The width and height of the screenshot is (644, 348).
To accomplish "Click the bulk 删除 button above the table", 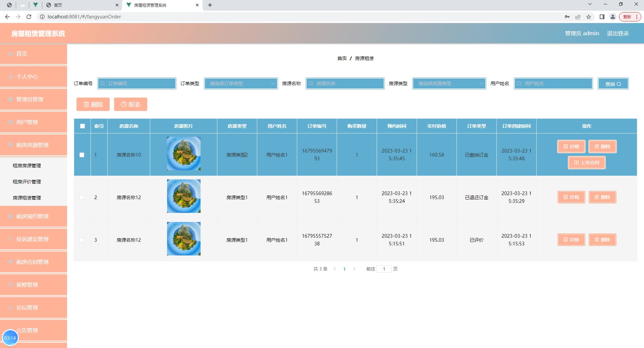I will tap(93, 104).
